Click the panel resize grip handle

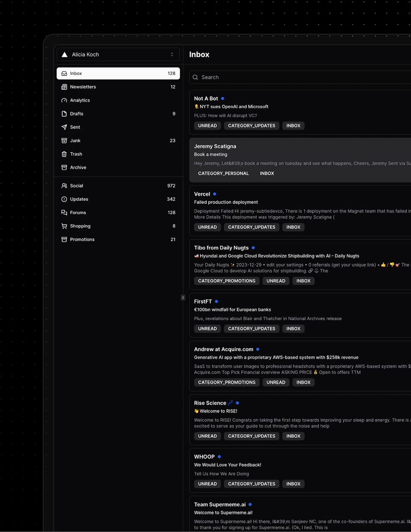tap(183, 298)
